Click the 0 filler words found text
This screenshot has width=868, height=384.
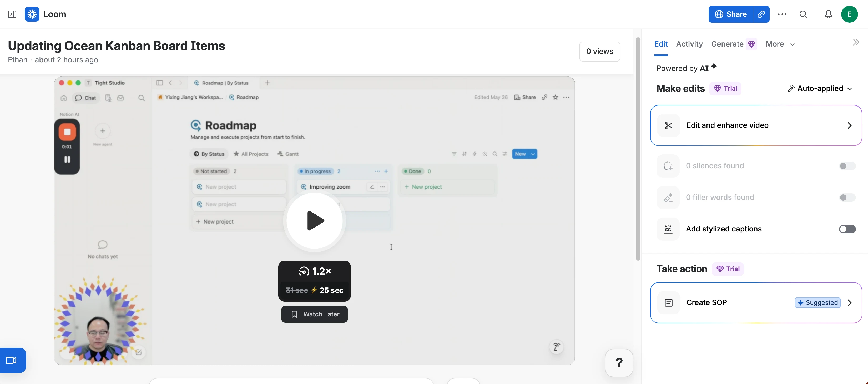point(720,197)
